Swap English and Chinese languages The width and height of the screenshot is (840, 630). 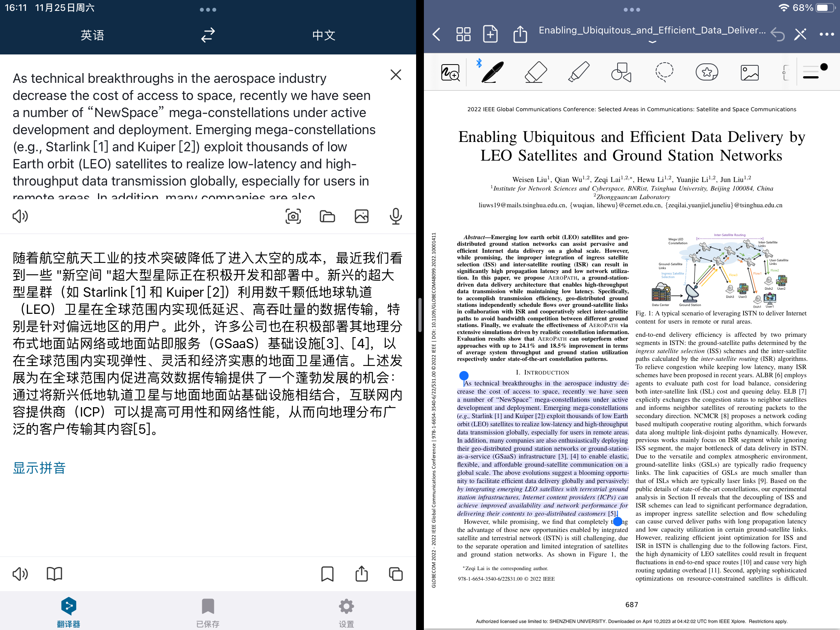208,35
